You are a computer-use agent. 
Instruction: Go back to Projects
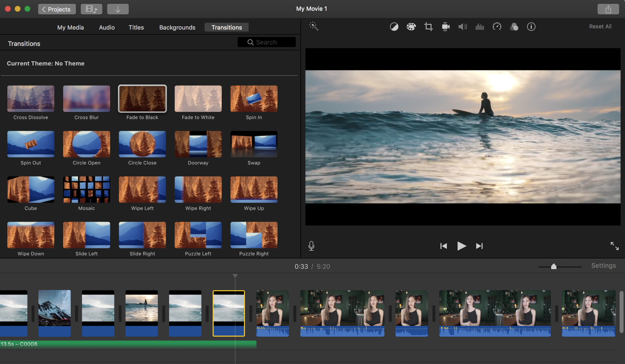57,9
